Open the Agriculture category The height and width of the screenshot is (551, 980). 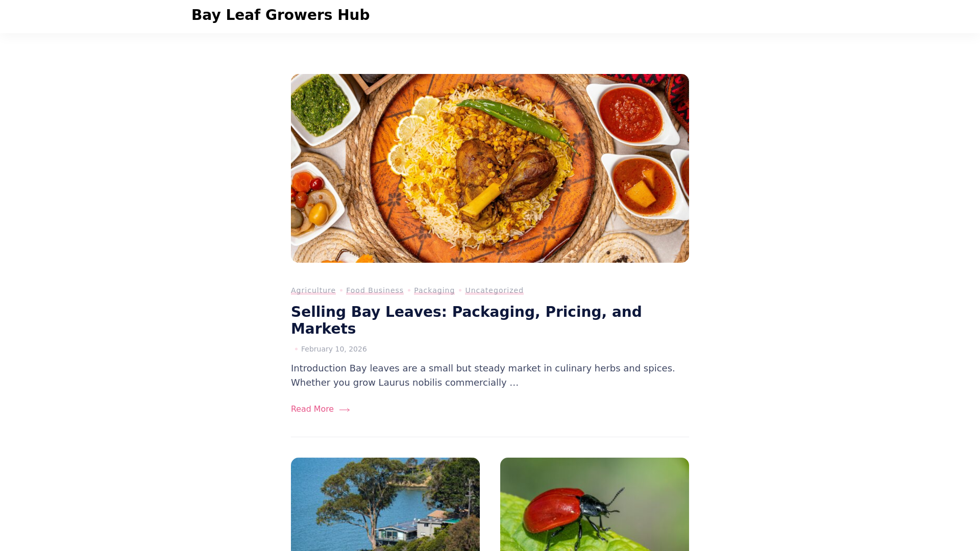pos(313,290)
